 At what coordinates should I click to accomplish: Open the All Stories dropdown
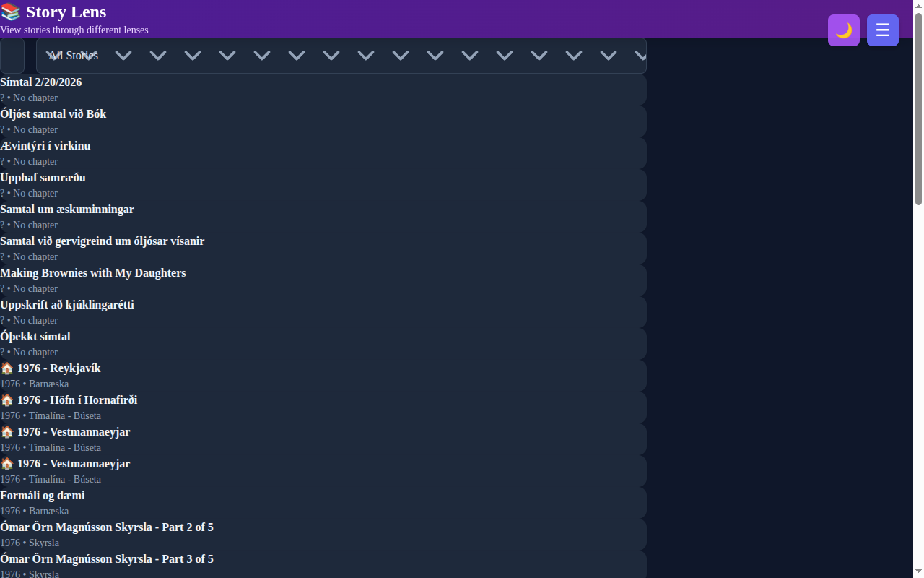pyautogui.click(x=341, y=56)
